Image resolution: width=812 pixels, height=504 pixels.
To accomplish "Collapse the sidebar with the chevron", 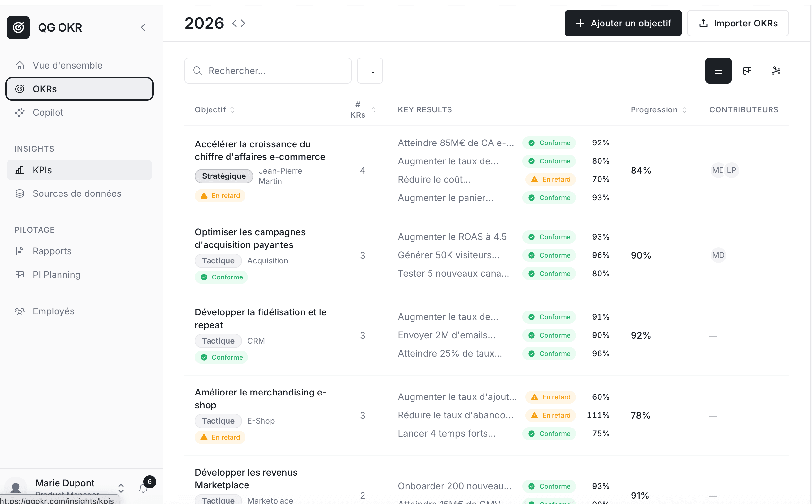I will 143,27.
